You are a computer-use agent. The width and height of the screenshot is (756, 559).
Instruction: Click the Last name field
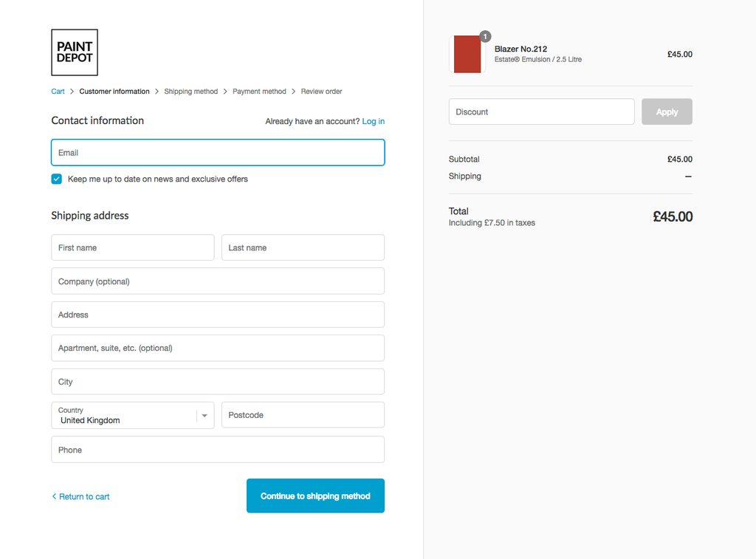303,247
